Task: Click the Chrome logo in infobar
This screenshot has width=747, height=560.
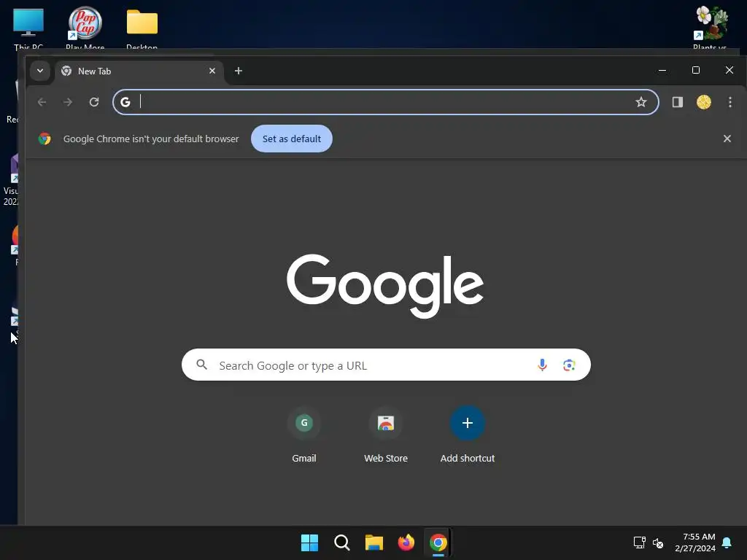Action: [44, 139]
